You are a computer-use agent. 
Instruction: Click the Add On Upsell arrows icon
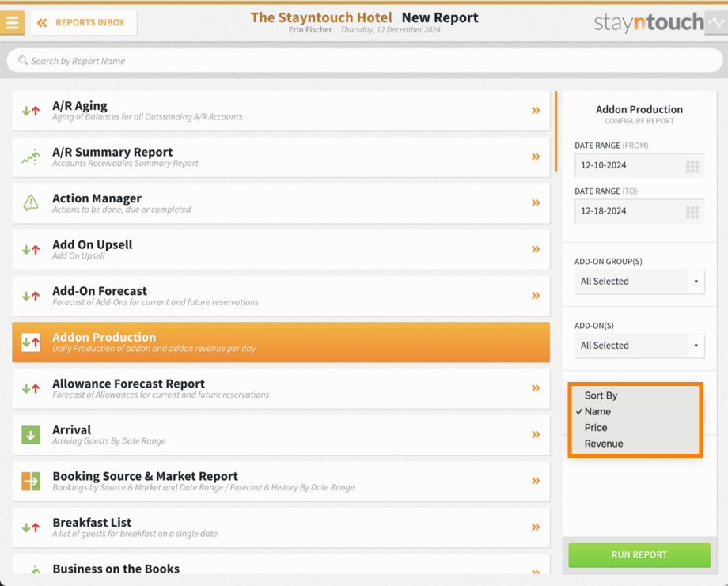coord(31,250)
